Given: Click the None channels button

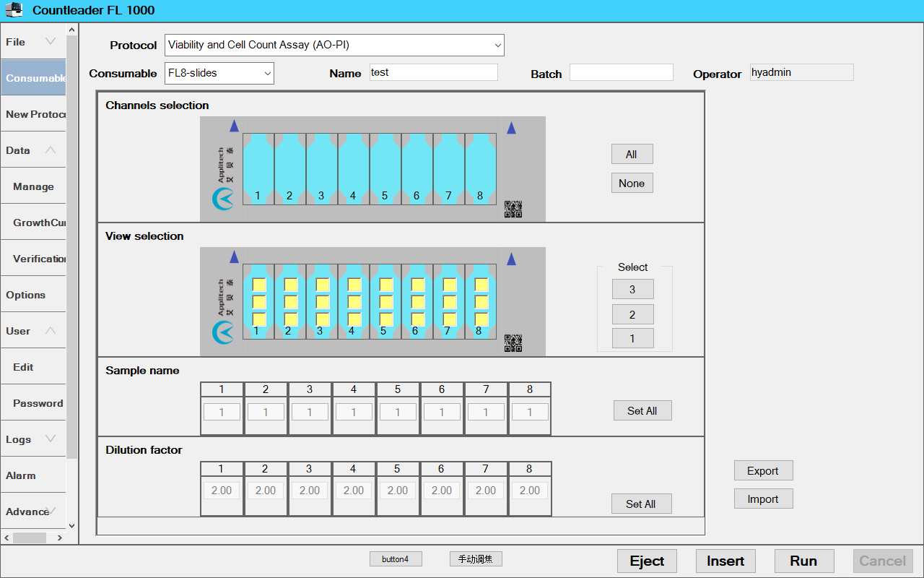Looking at the screenshot, I should [x=632, y=184].
